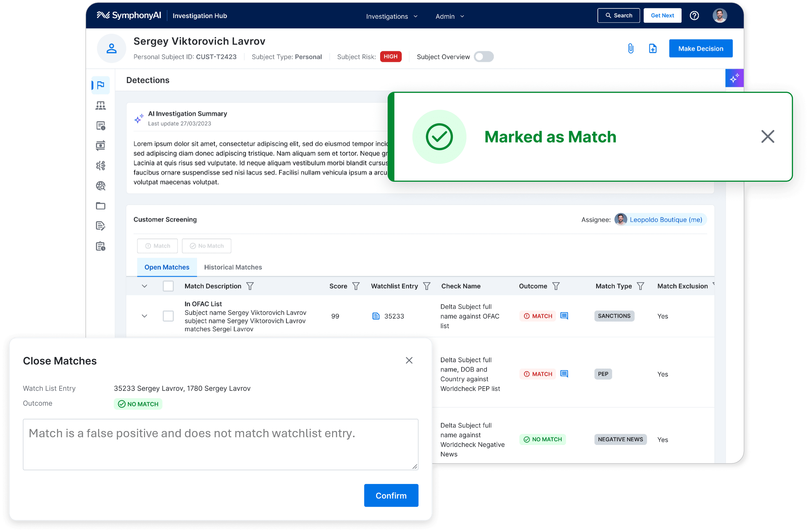This screenshot has height=532, width=811.
Task: Tick the In OFAC List row checkbox
Action: [x=168, y=316]
